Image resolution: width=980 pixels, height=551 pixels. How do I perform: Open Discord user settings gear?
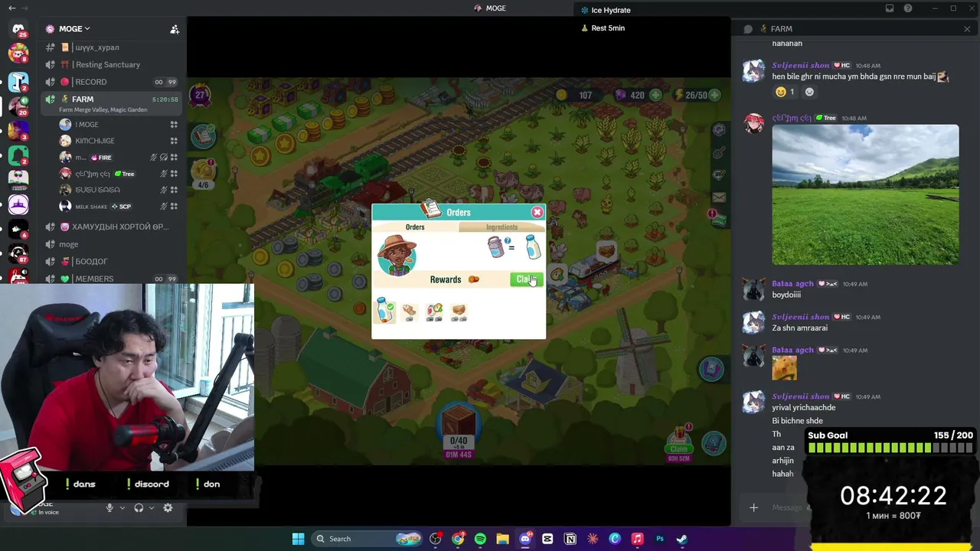tap(168, 508)
